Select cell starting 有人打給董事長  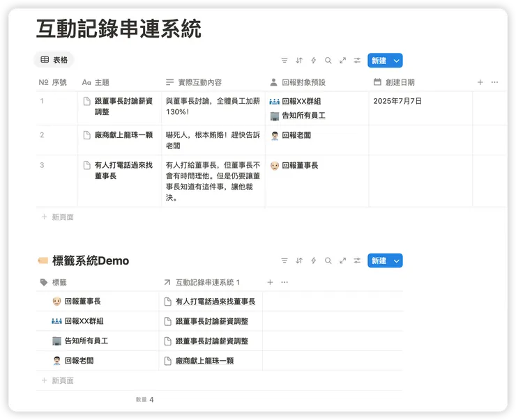tap(213, 181)
